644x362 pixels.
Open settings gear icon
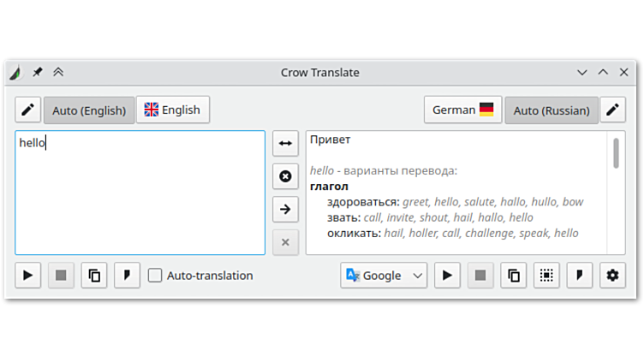612,276
